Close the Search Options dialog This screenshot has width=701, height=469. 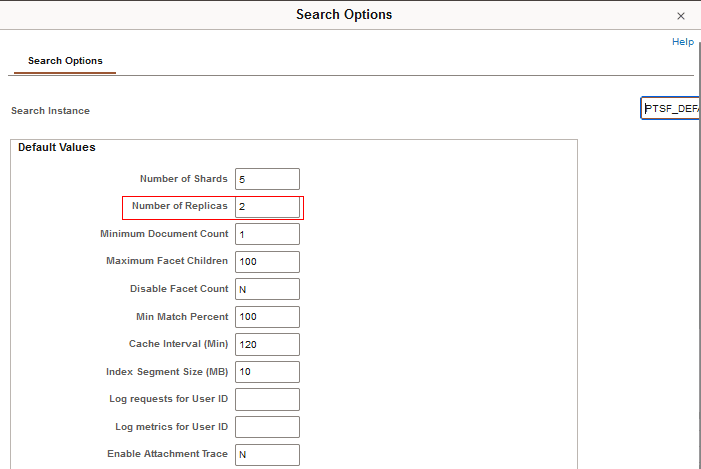[680, 16]
